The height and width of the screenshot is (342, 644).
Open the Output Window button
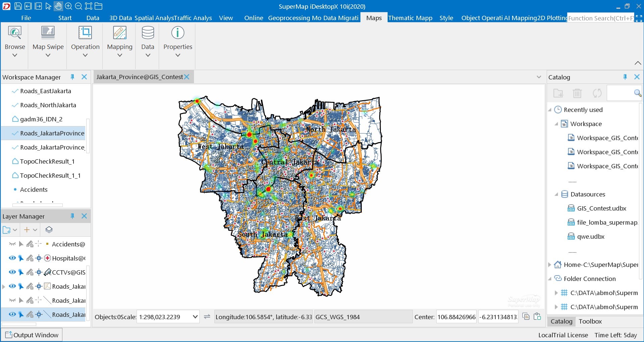32,335
